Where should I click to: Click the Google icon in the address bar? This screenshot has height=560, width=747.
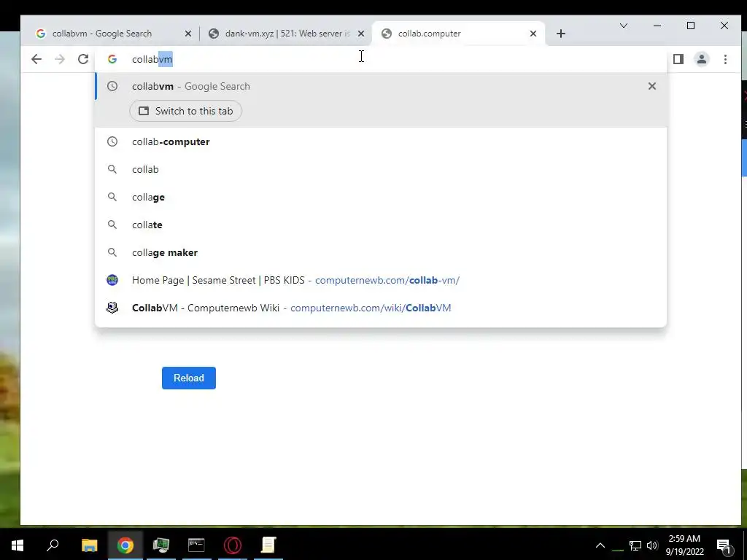point(112,59)
